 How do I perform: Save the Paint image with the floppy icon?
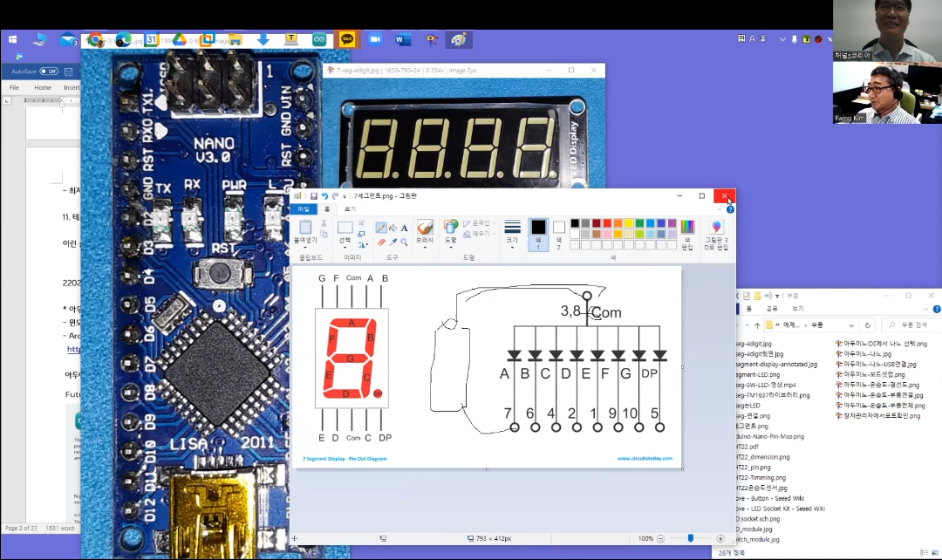click(x=314, y=196)
